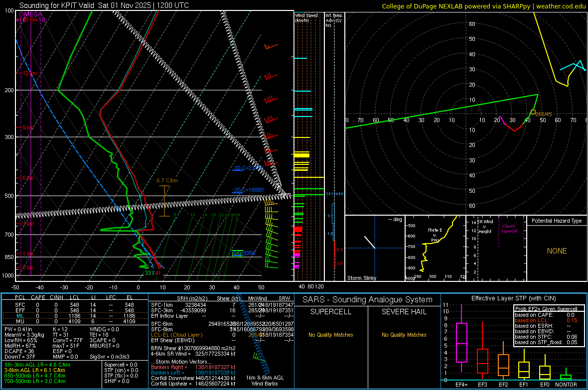Click the 3 km height marker

[28, 224]
